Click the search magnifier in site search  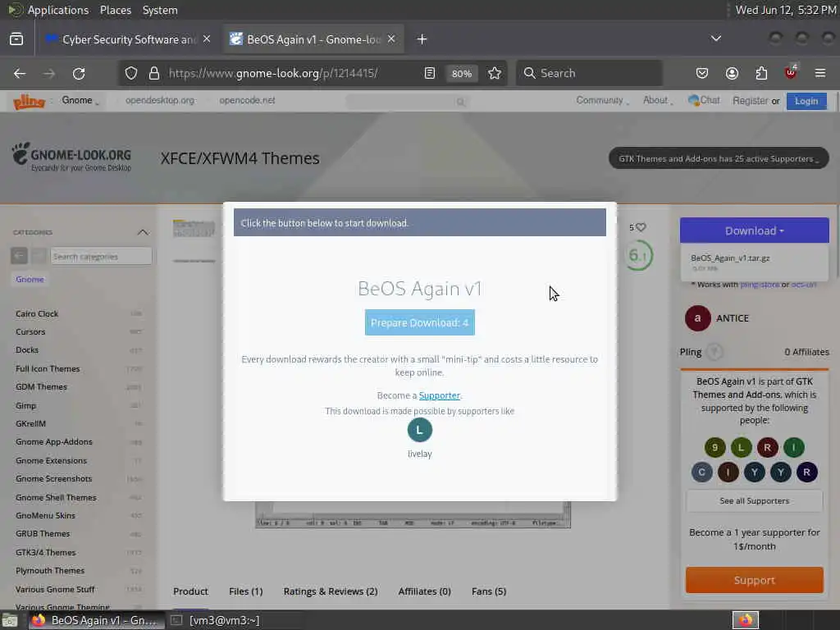(461, 102)
